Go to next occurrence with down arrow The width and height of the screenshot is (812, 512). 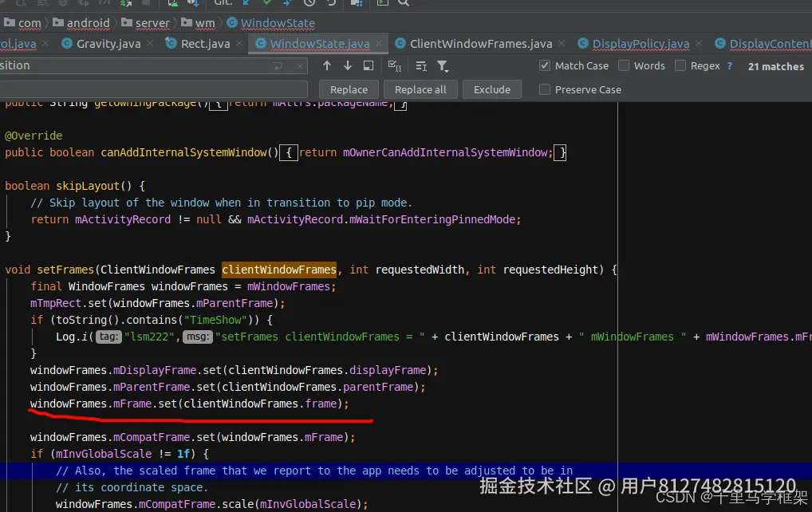(x=348, y=65)
